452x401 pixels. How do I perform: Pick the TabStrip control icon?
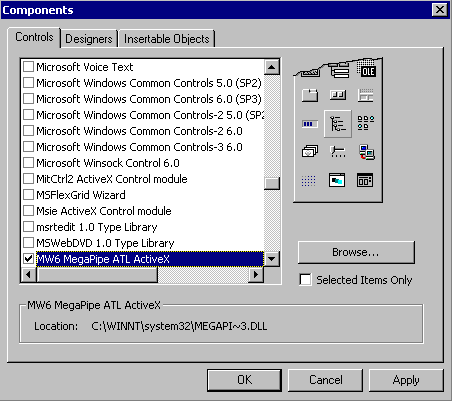tap(310, 95)
